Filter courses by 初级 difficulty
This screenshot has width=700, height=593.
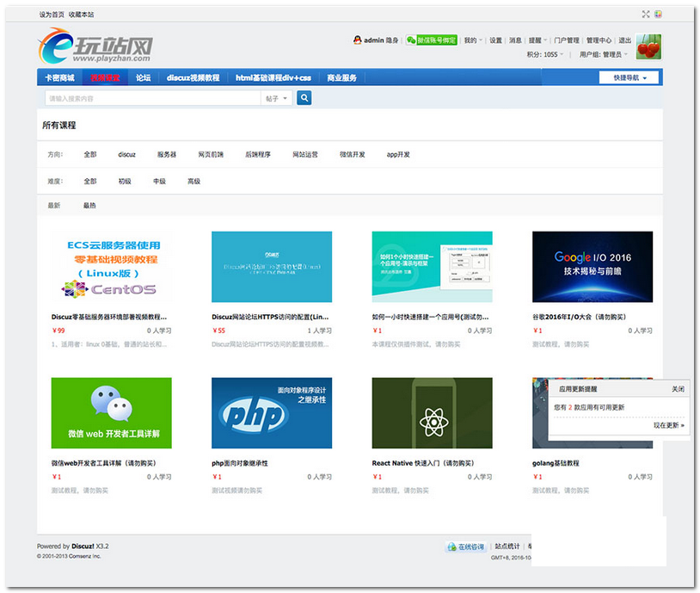[x=125, y=182]
